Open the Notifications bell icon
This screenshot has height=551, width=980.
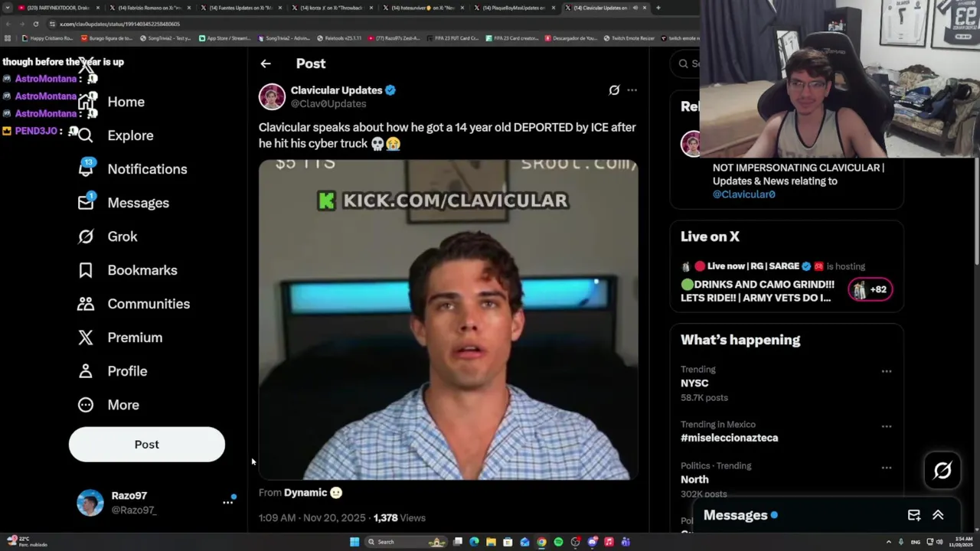pyautogui.click(x=86, y=168)
